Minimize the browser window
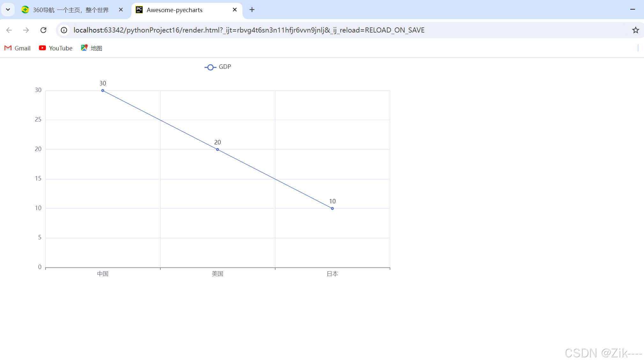This screenshot has width=644, height=364. [x=633, y=10]
